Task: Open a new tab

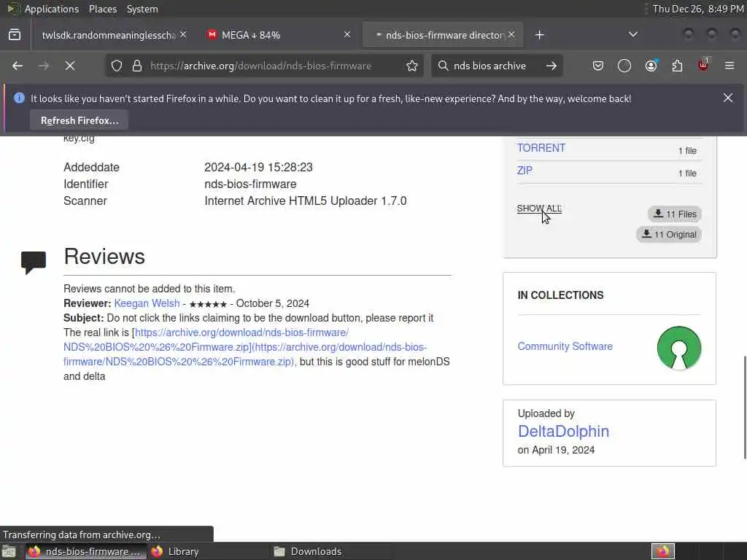Action: tap(539, 35)
